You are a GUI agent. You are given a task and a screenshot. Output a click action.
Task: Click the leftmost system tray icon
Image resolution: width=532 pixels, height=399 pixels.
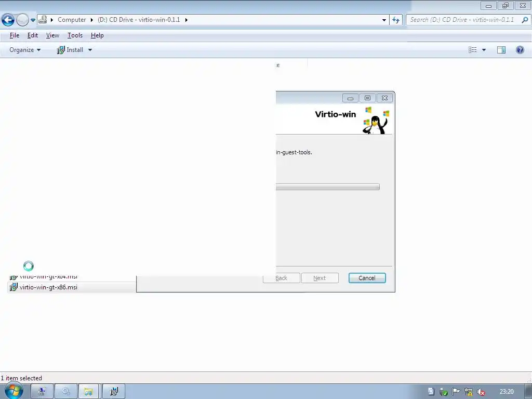click(x=431, y=392)
